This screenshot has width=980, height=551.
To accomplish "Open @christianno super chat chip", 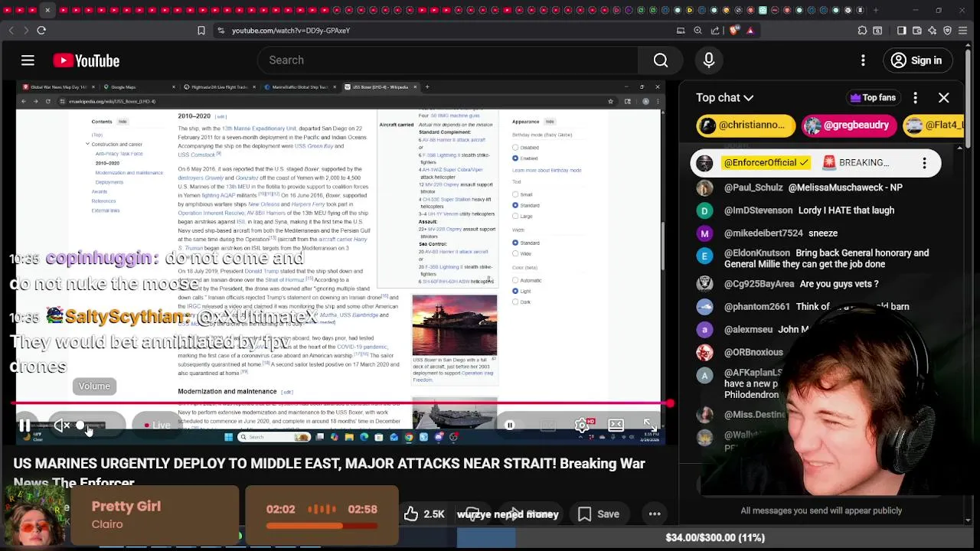I will [745, 126].
